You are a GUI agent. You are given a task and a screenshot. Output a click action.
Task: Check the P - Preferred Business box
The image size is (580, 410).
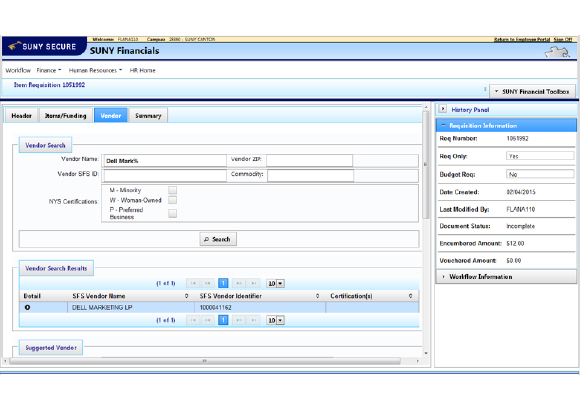click(x=172, y=213)
